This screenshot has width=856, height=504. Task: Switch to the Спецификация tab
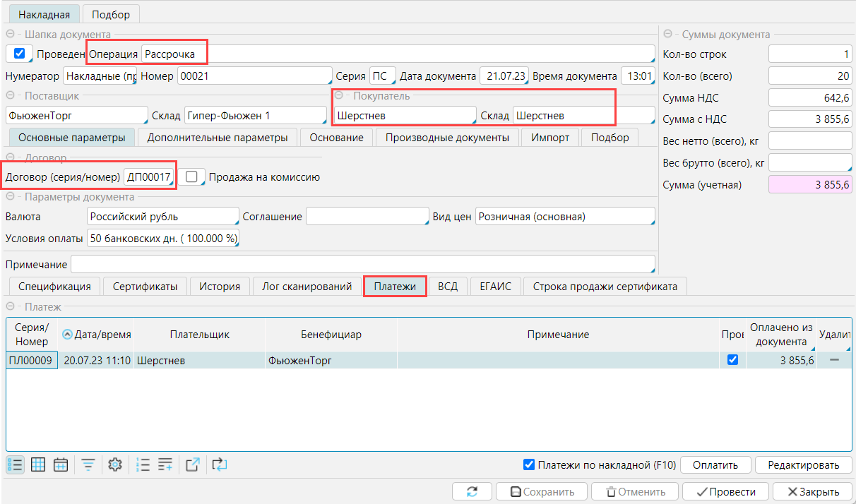pos(54,286)
